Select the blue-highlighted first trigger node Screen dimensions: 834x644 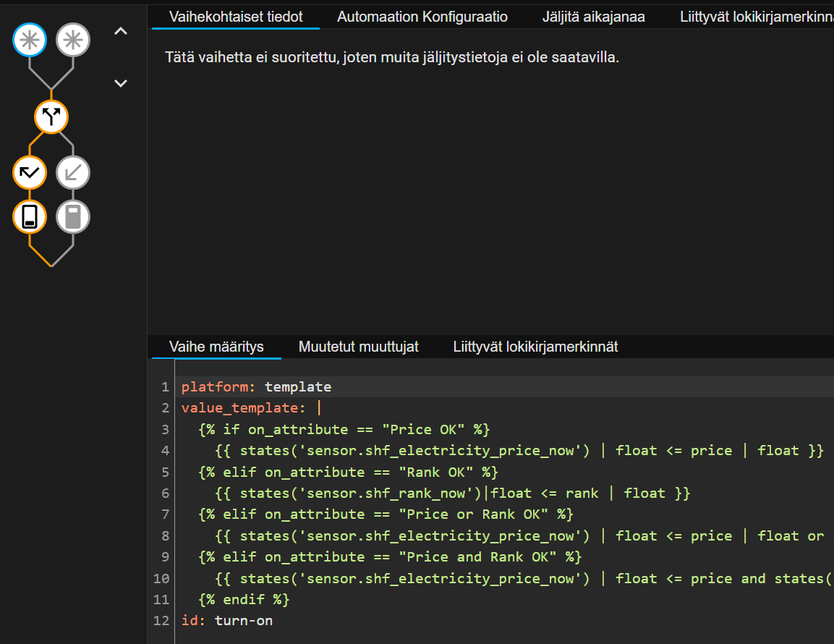[30, 41]
